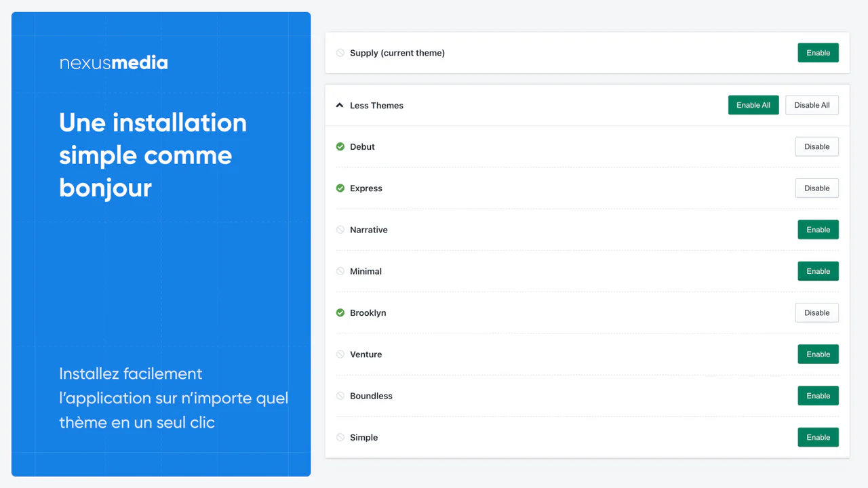The width and height of the screenshot is (868, 488).
Task: Select the 'Minimal' theme name
Action: point(366,271)
